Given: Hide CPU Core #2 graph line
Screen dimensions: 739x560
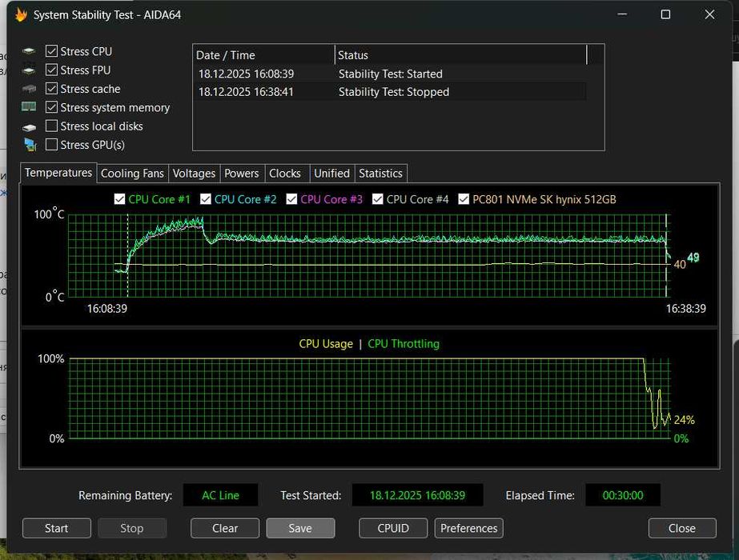Looking at the screenshot, I should [206, 199].
